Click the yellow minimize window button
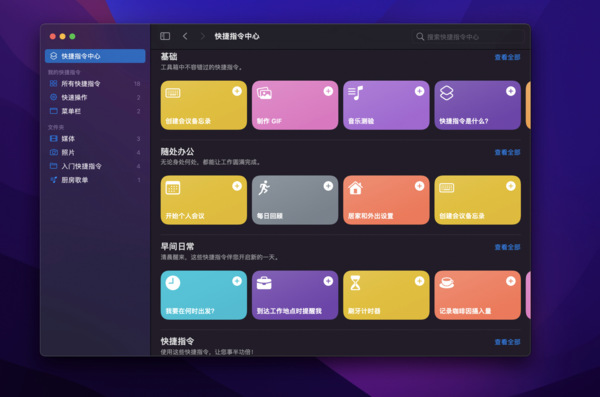Screen dimensions: 600x397 click(x=62, y=36)
